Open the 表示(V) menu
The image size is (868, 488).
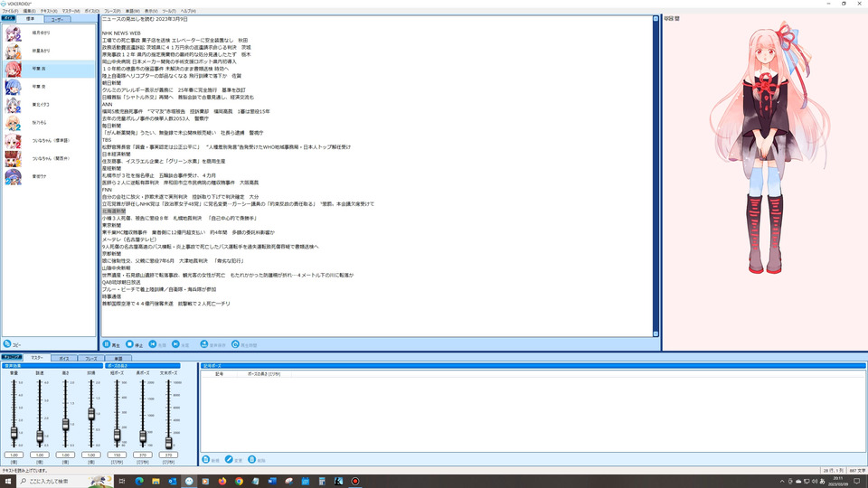(151, 11)
